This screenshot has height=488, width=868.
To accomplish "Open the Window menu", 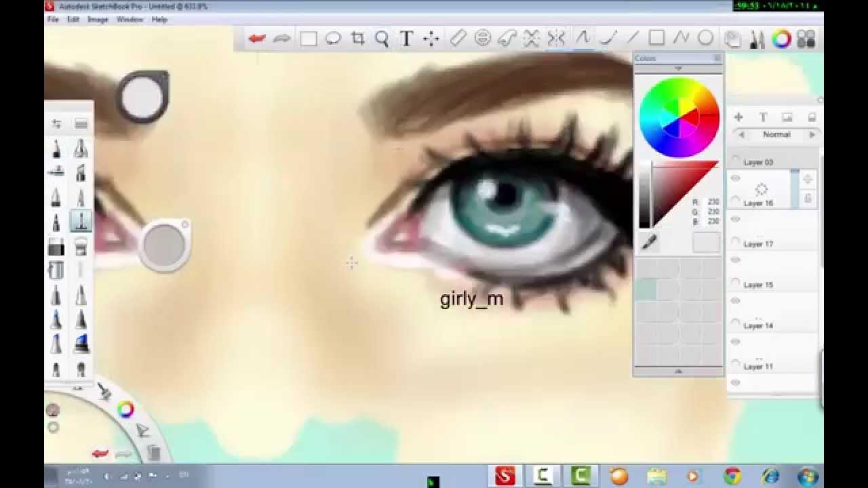I will 130,20.
